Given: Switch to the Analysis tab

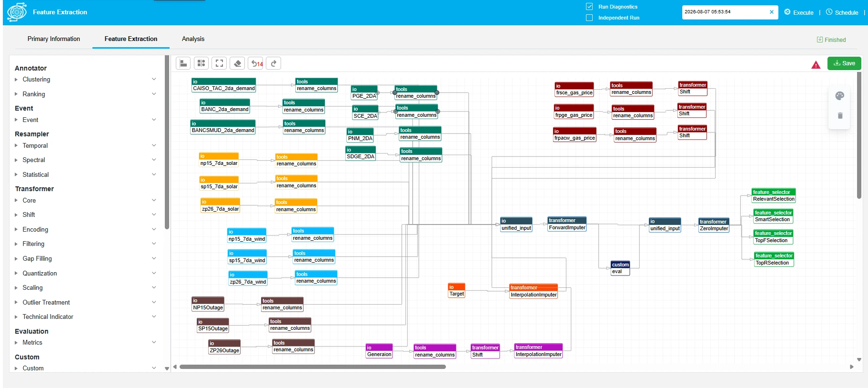Looking at the screenshot, I should tap(193, 39).
